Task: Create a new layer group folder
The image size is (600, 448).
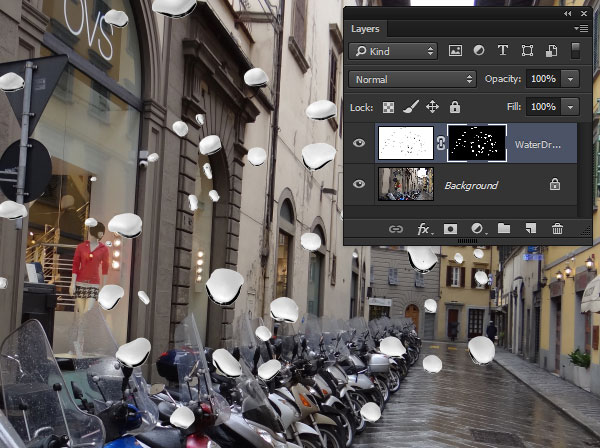Action: 504,229
